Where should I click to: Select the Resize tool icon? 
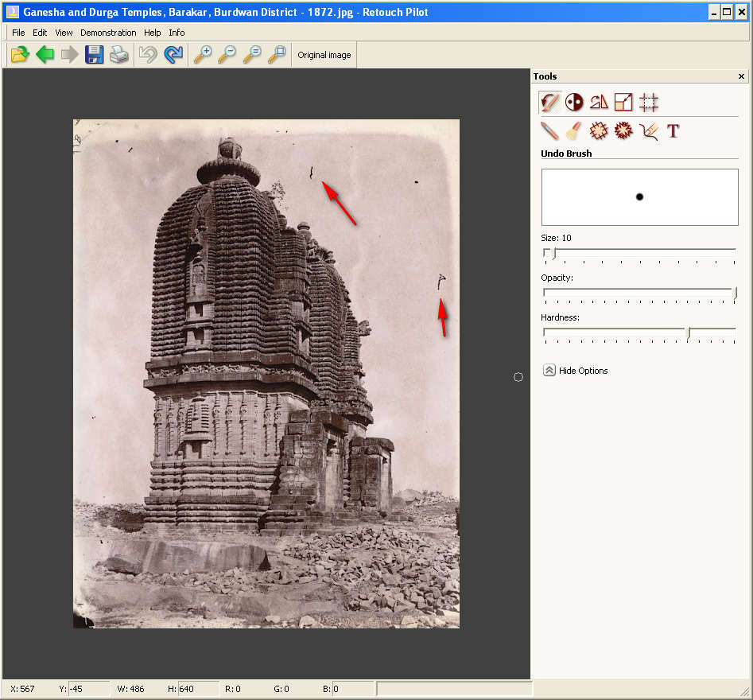(623, 102)
